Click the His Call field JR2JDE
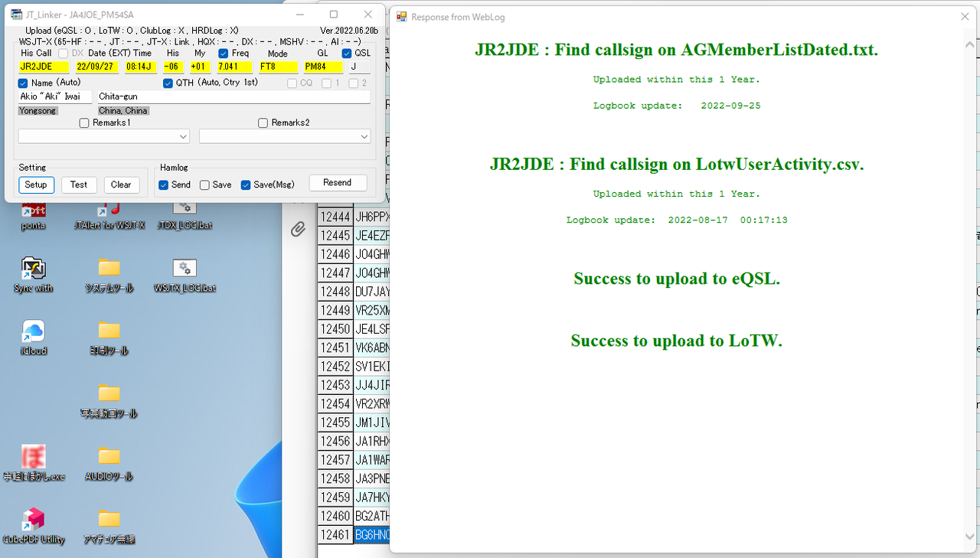 click(44, 67)
